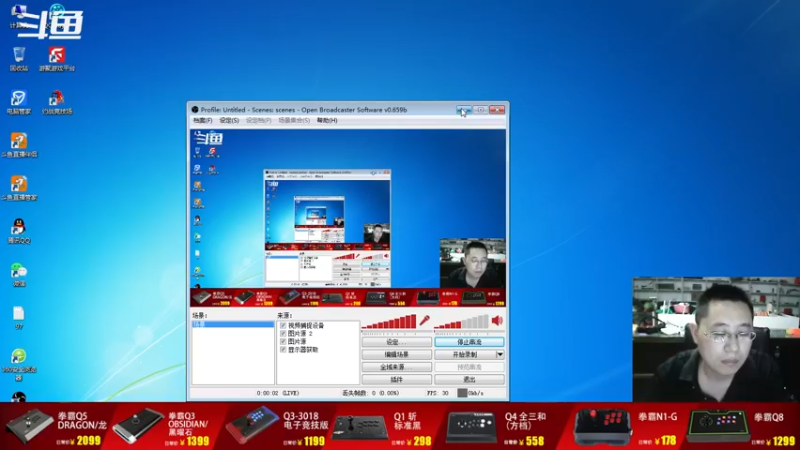Open the 斗鱼直播伴侣 desktop shortcut
This screenshot has height=450, width=800.
(x=19, y=145)
